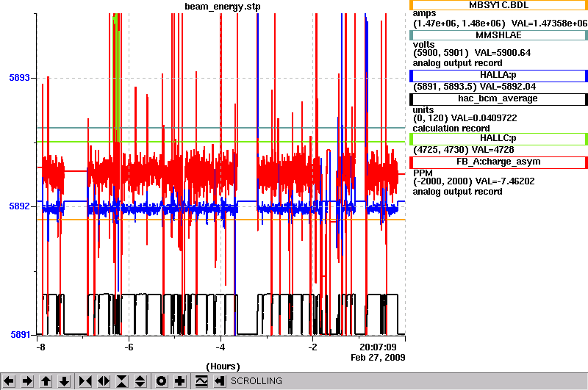Click the 5891 y-axis label
588x390 pixels.
pyautogui.click(x=21, y=335)
